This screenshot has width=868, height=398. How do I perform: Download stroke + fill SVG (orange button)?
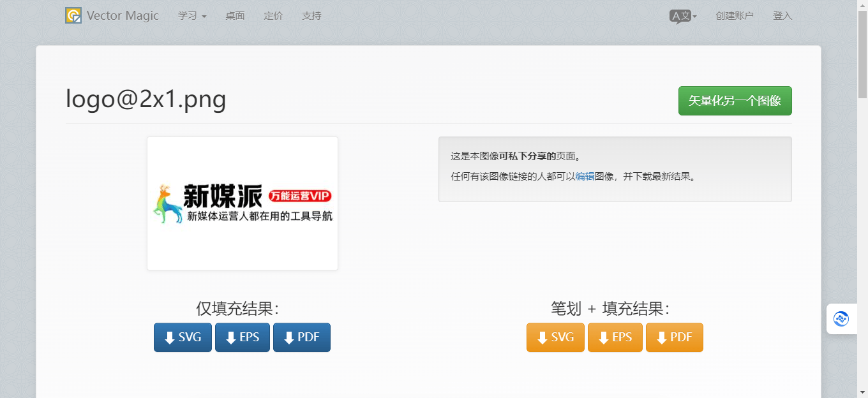click(555, 337)
